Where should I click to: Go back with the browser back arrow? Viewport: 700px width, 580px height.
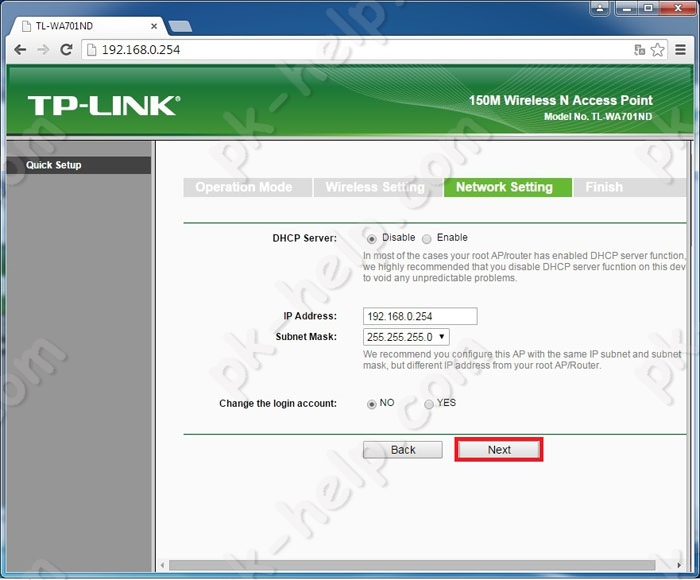20,50
